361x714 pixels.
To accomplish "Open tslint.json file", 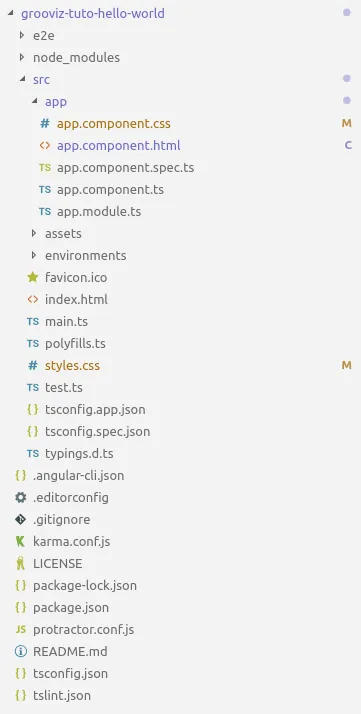I will pos(61,695).
